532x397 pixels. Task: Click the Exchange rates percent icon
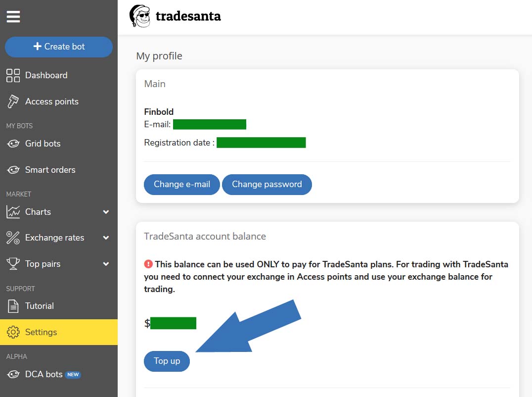(13, 238)
